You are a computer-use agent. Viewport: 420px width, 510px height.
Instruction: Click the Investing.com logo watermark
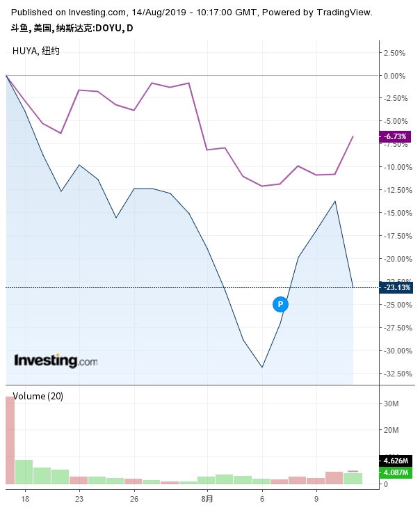[56, 360]
